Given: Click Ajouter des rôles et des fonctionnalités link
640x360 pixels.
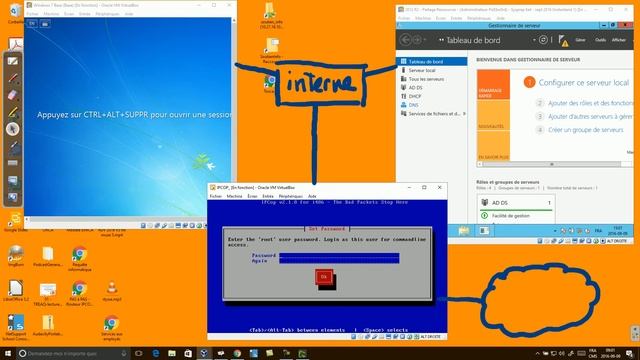Looking at the screenshot, I should tap(591, 103).
